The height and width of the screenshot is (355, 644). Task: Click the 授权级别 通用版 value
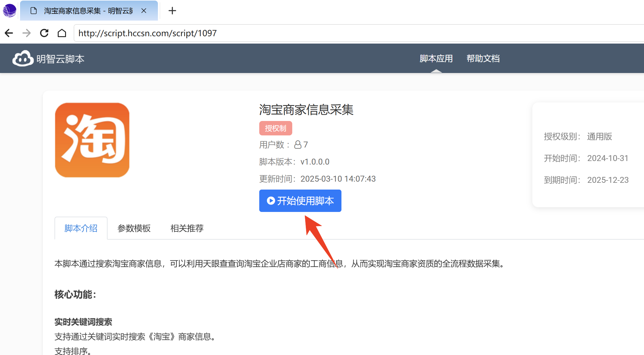[600, 136]
